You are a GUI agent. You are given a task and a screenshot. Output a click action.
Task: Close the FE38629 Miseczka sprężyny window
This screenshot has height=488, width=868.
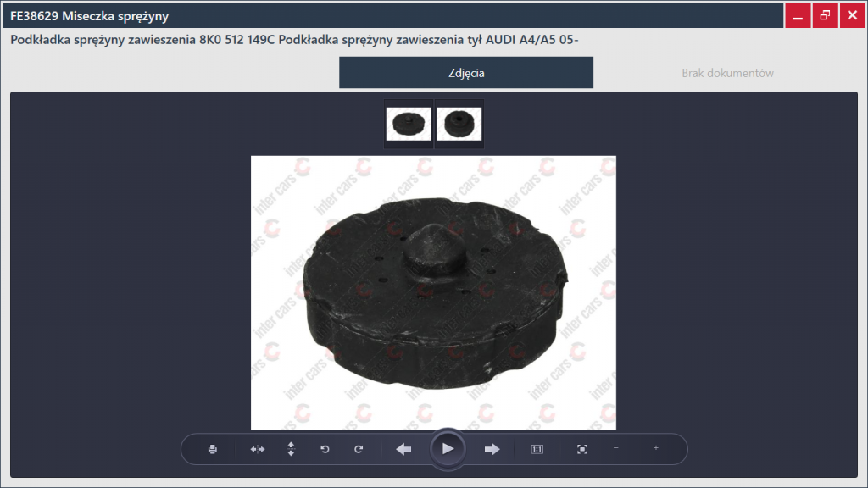click(x=853, y=15)
